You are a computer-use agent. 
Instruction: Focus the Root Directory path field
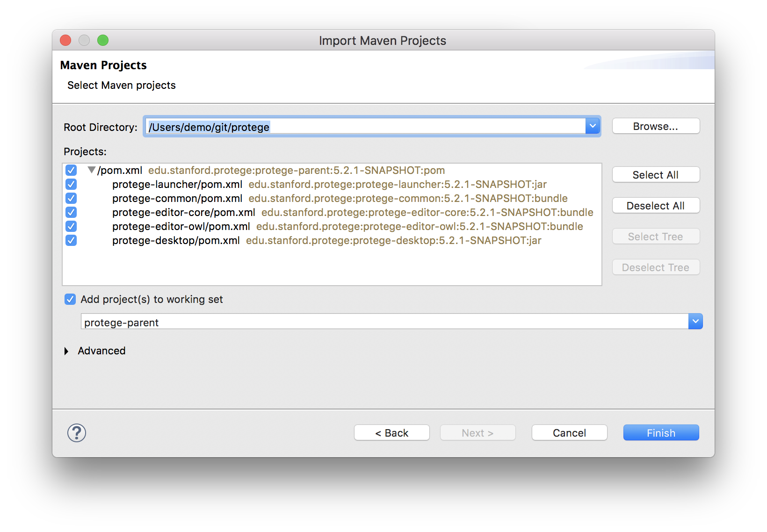(366, 126)
